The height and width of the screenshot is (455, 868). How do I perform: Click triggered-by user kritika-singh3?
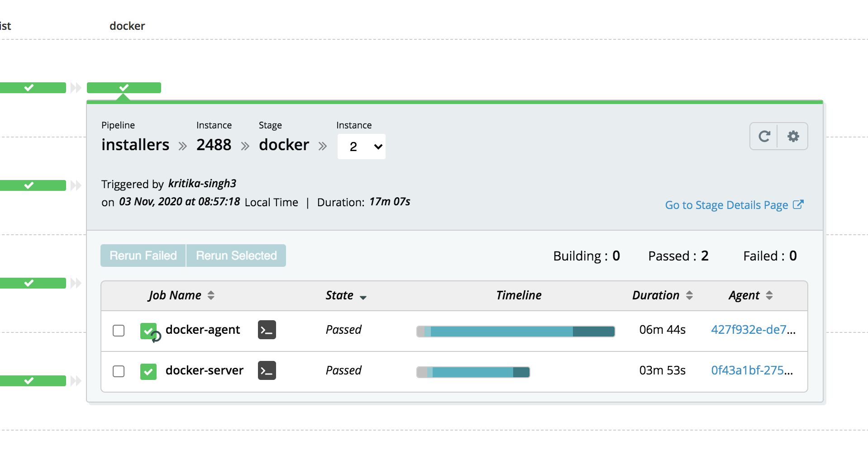click(202, 184)
